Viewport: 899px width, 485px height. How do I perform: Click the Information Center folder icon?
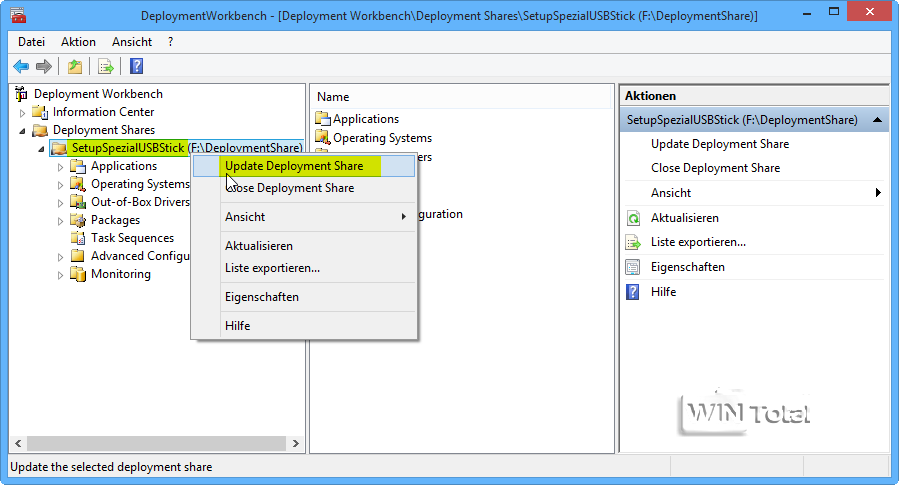[x=40, y=112]
